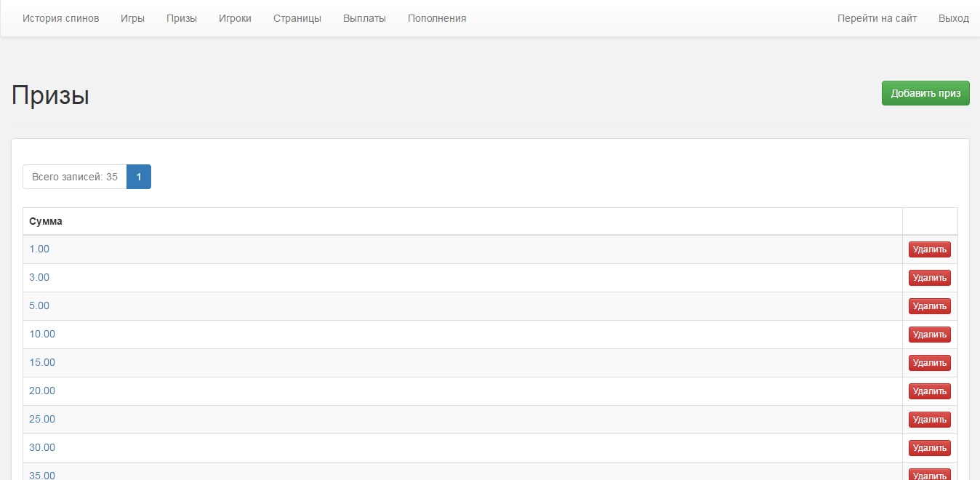Log out using Выход
The height and width of the screenshot is (480, 980).
[x=953, y=18]
